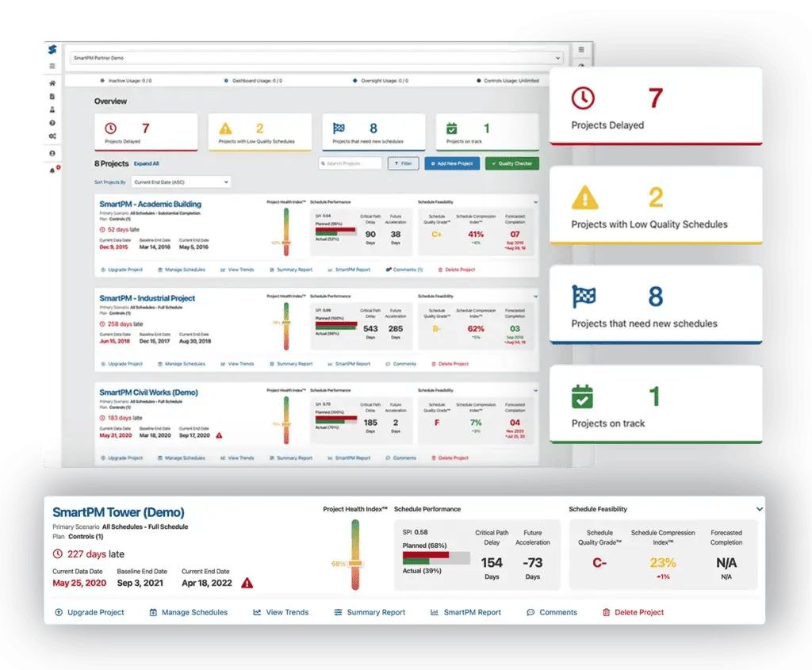Click the flask icon in left sidebar

52,110
